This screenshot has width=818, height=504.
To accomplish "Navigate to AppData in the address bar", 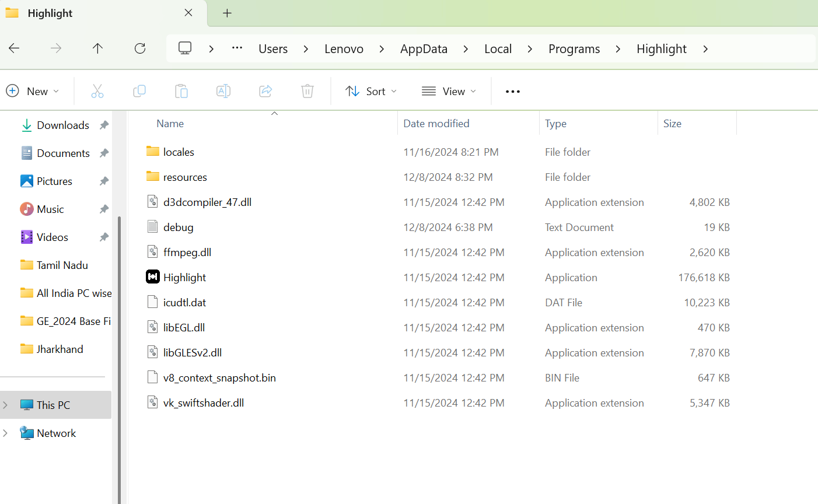I will tap(424, 49).
